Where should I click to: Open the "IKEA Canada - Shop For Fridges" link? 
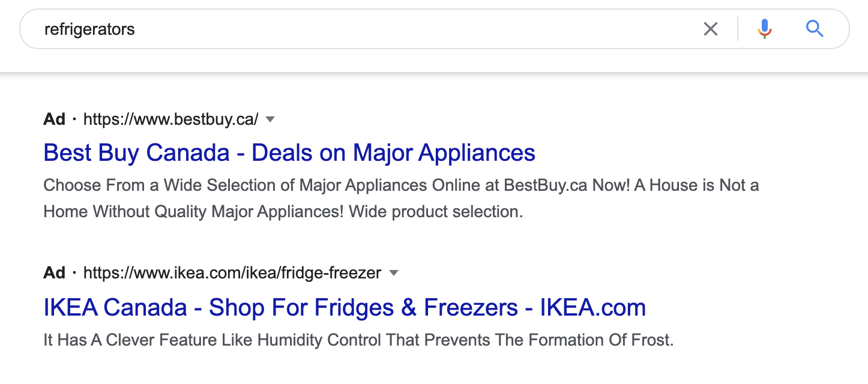pyautogui.click(x=345, y=308)
